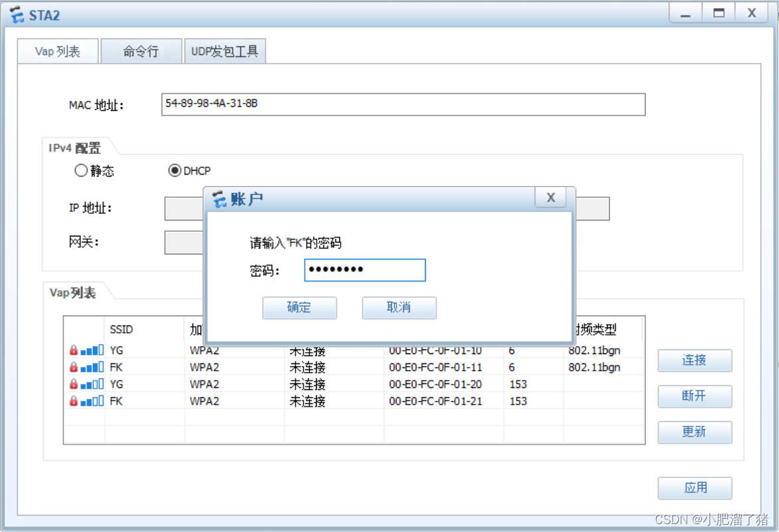779x532 pixels.
Task: Click the lock icon on last FK row
Action: (73, 400)
